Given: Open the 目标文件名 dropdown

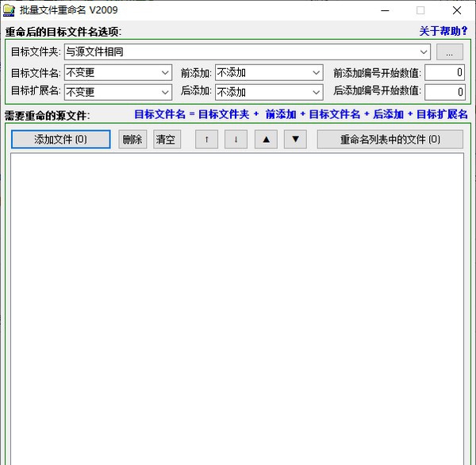Looking at the screenshot, I should (118, 72).
